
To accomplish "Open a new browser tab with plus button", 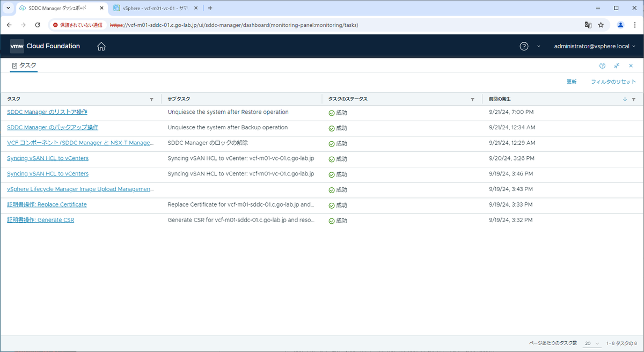I will click(210, 8).
